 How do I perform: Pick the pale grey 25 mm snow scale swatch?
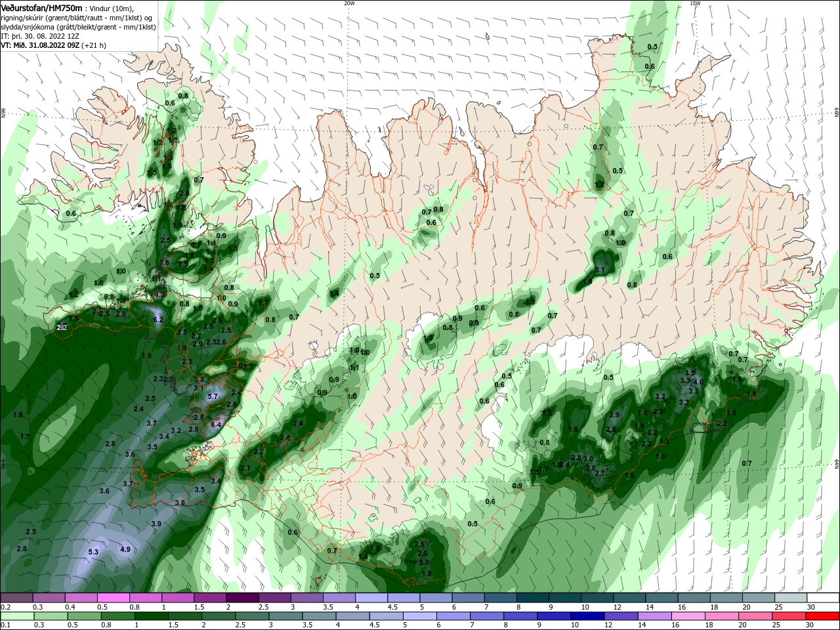point(790,598)
